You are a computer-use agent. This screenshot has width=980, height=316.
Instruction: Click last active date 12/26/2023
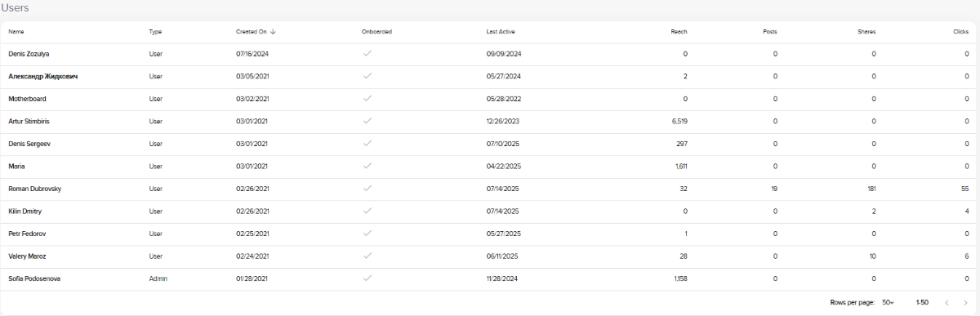pyautogui.click(x=503, y=121)
